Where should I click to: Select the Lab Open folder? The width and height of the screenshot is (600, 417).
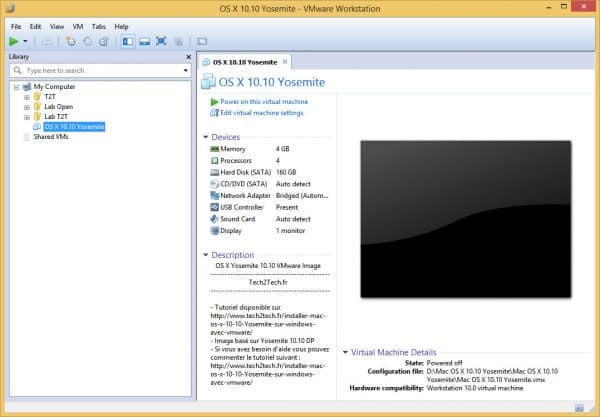pyautogui.click(x=59, y=106)
